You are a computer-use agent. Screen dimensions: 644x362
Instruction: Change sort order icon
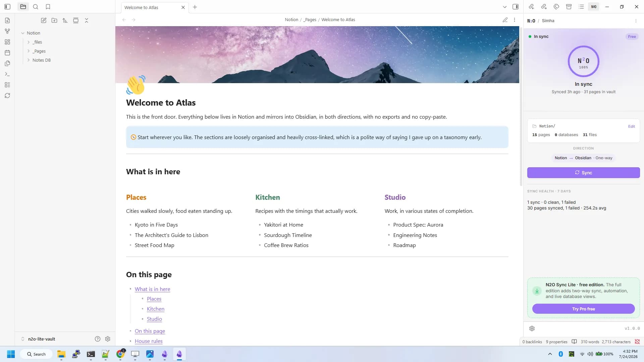(65, 20)
